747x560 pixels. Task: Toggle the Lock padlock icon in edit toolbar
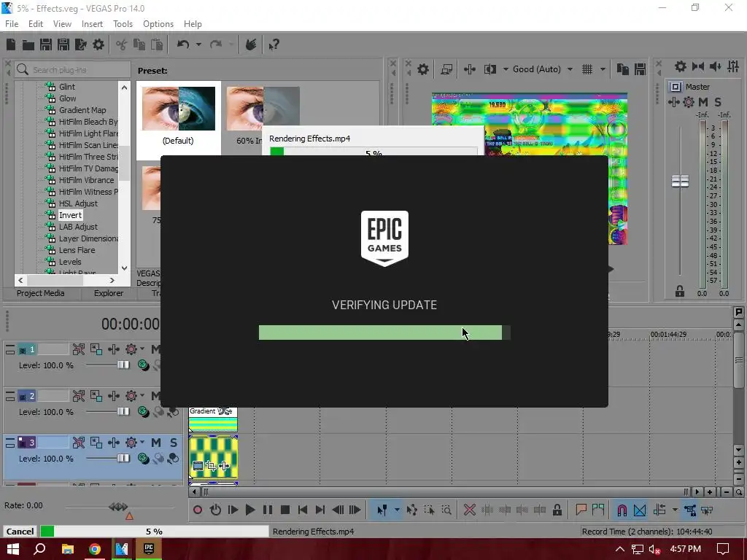coord(557,510)
